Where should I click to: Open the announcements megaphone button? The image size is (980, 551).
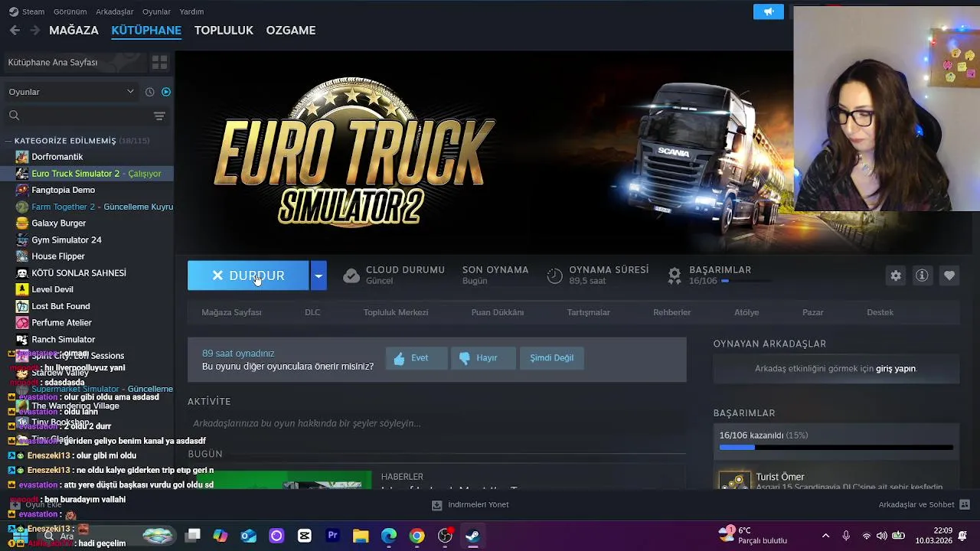769,11
